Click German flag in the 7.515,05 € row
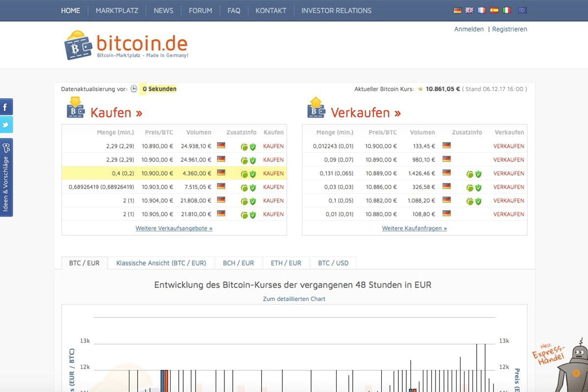588x392 pixels. click(x=221, y=186)
